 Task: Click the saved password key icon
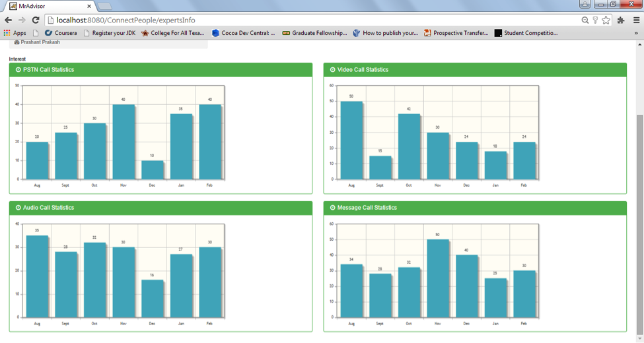pyautogui.click(x=595, y=20)
